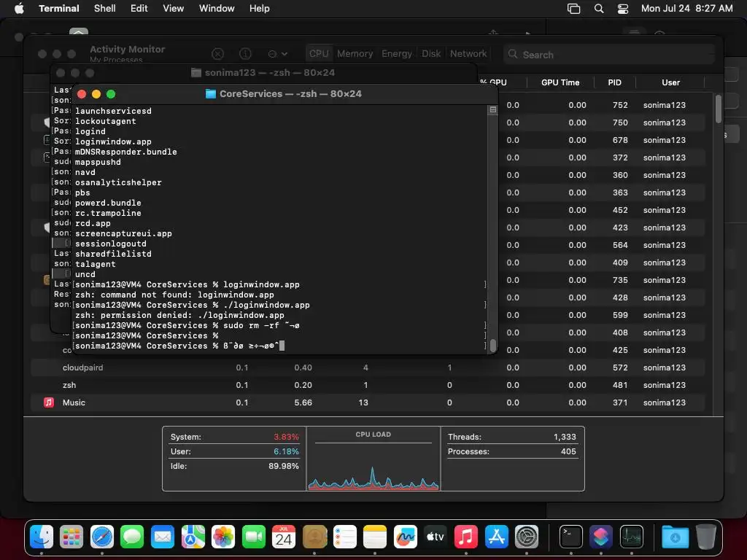Click the stop process icon in Activity Monitor
Image resolution: width=747 pixels, height=560 pixels.
(217, 54)
